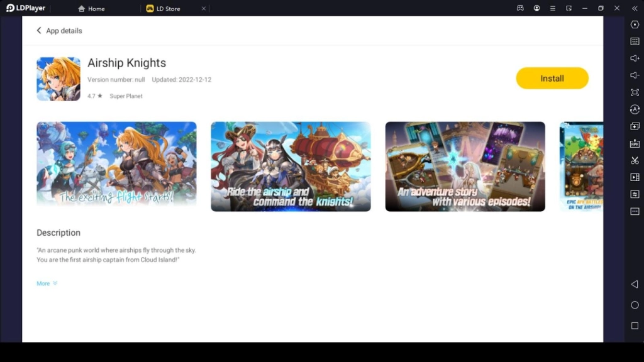Viewport: 644px width, 362px height.
Task: Open user account icon
Action: coord(536,8)
